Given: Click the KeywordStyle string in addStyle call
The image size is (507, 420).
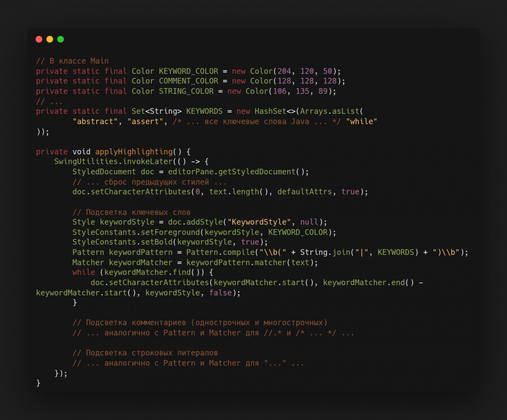Looking at the screenshot, I should [x=259, y=222].
